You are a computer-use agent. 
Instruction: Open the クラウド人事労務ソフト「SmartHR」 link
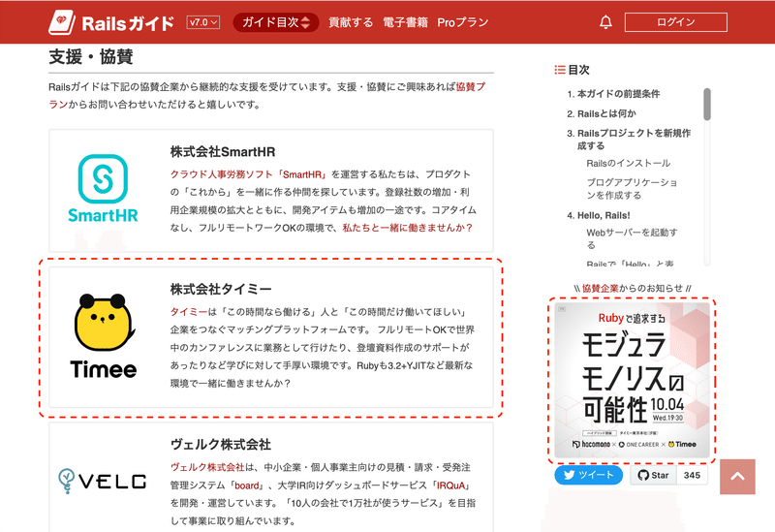coord(249,174)
